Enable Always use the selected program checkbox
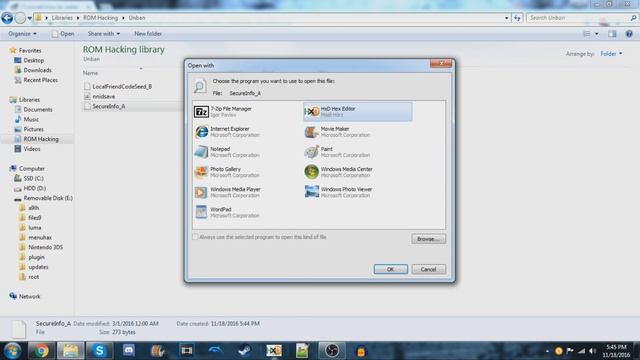Viewport: 640px width, 360px height. click(195, 237)
